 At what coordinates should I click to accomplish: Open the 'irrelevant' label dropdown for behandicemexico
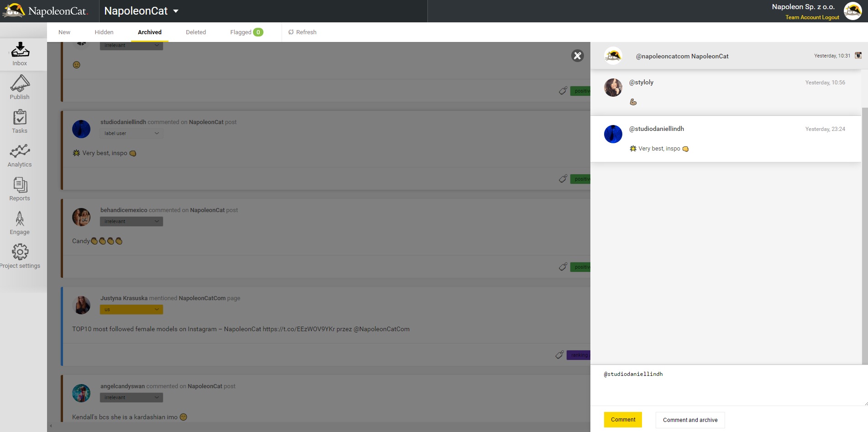[x=132, y=221]
